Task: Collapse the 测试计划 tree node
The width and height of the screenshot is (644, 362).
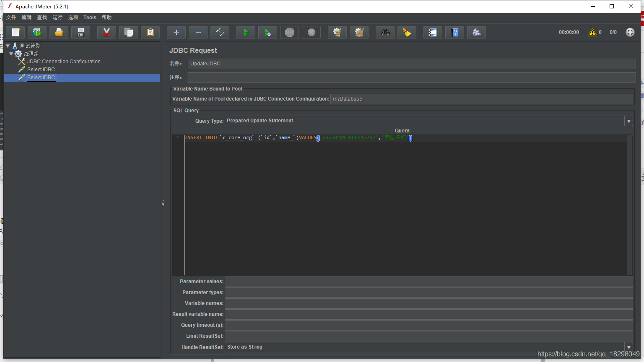Action: click(8, 46)
